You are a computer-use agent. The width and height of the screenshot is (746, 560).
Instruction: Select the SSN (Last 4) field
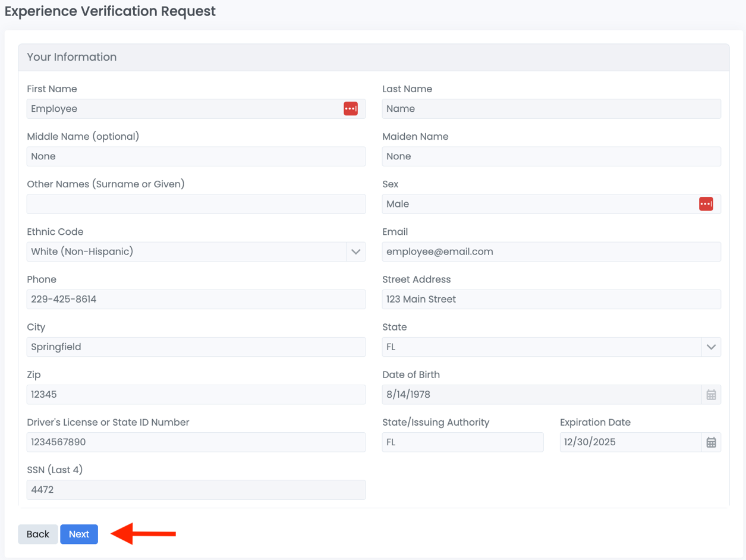196,489
